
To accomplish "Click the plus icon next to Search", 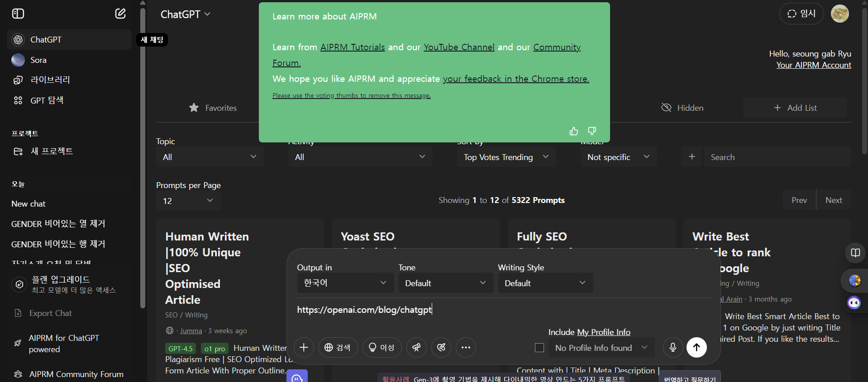I will tap(692, 157).
